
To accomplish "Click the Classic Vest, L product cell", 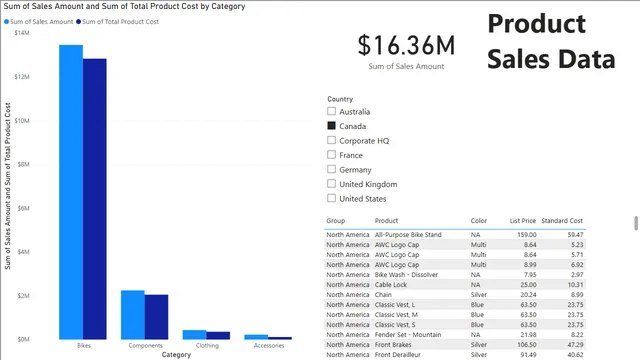I will (x=395, y=304).
